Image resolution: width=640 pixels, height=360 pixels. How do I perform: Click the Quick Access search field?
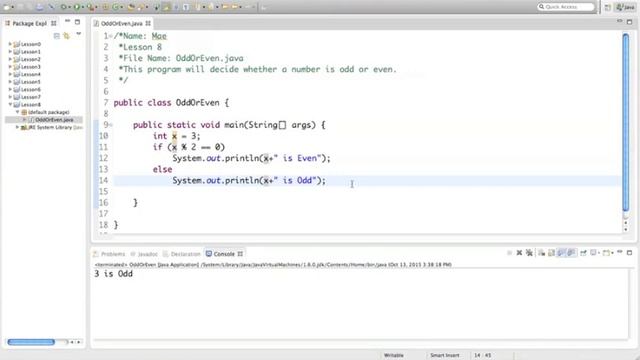[566, 7]
